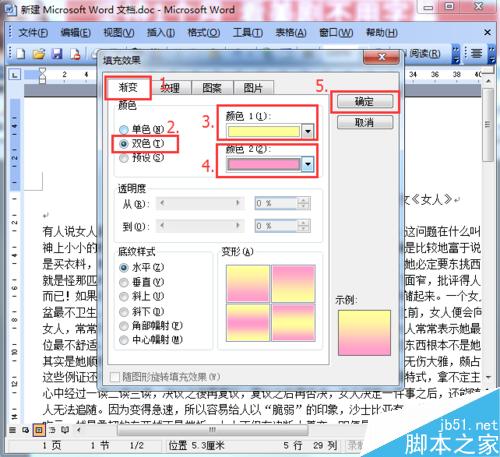
Task: Select the highlighted Print layout view icon
Action: click(39, 430)
